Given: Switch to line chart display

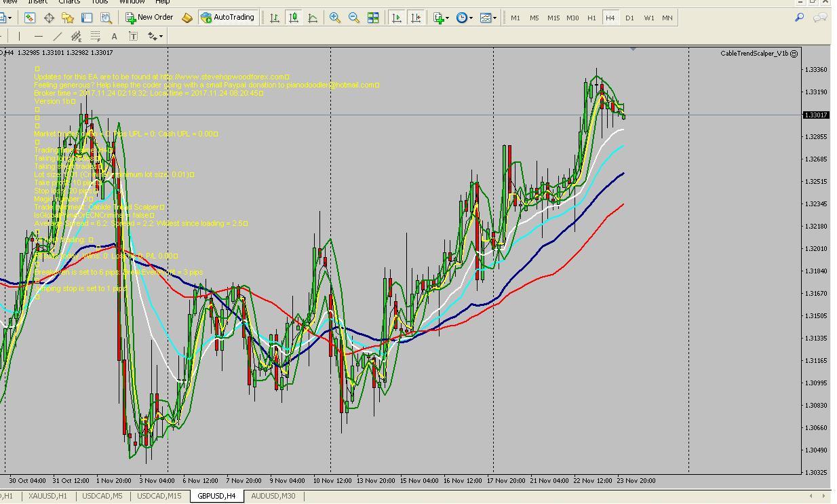Looking at the screenshot, I should point(313,18).
